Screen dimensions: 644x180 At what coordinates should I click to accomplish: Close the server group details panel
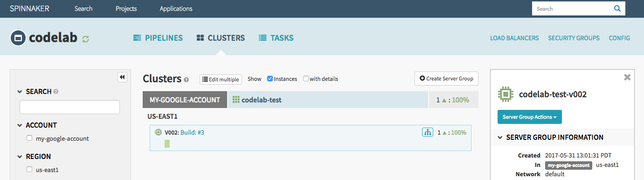pyautogui.click(x=627, y=78)
